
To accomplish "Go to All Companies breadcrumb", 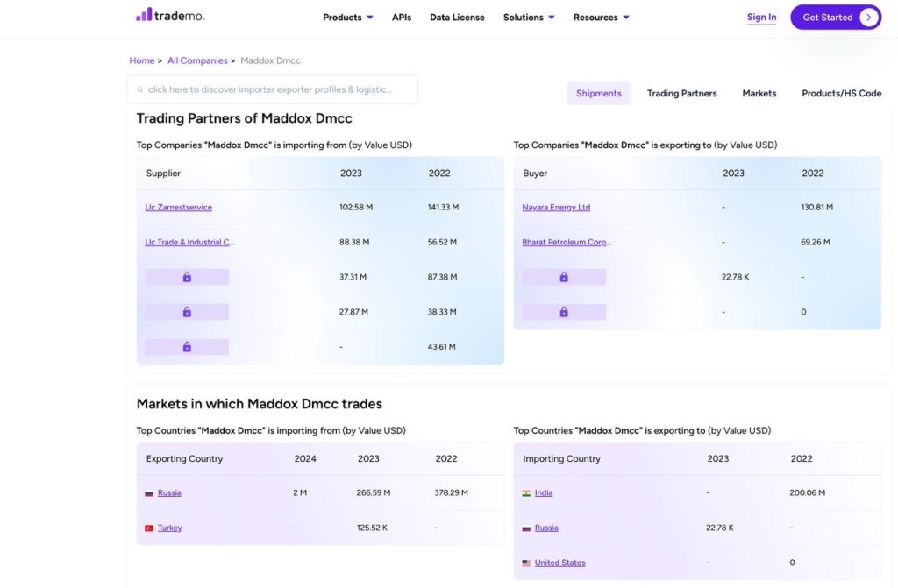I will pyautogui.click(x=197, y=60).
